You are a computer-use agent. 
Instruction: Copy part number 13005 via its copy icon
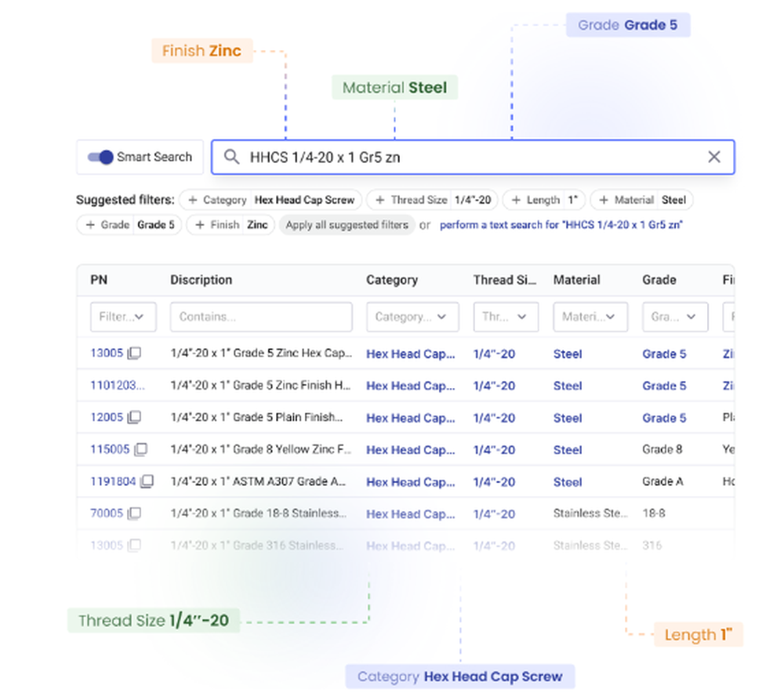pyautogui.click(x=135, y=354)
